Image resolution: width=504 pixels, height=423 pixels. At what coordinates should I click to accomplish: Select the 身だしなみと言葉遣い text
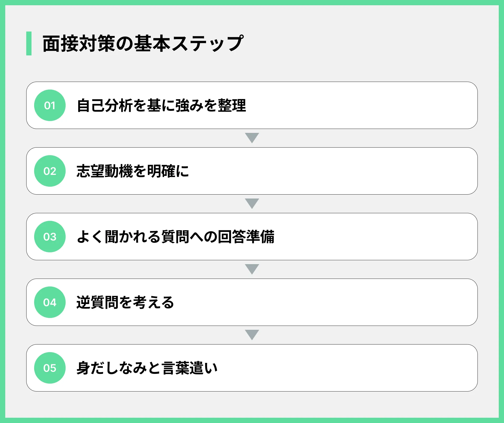pos(147,368)
